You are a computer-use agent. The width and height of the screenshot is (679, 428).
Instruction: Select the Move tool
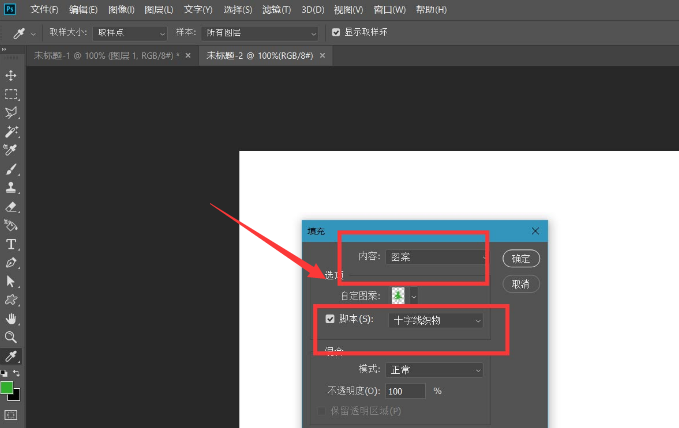11,75
